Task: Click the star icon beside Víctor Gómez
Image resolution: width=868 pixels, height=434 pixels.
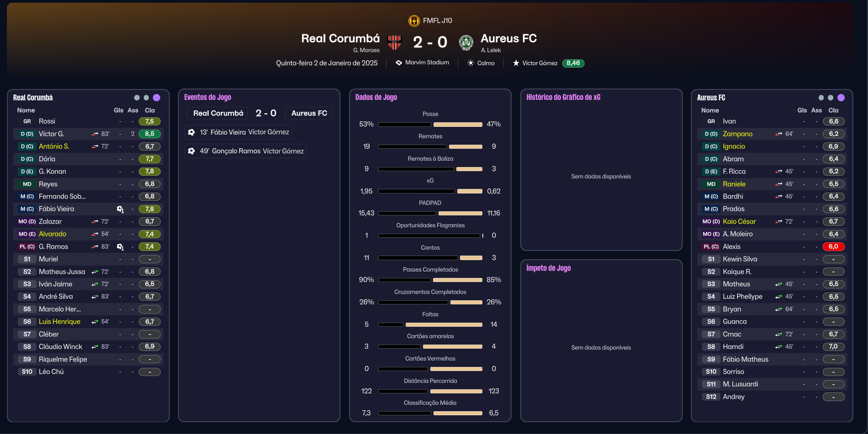Action: 516,63
